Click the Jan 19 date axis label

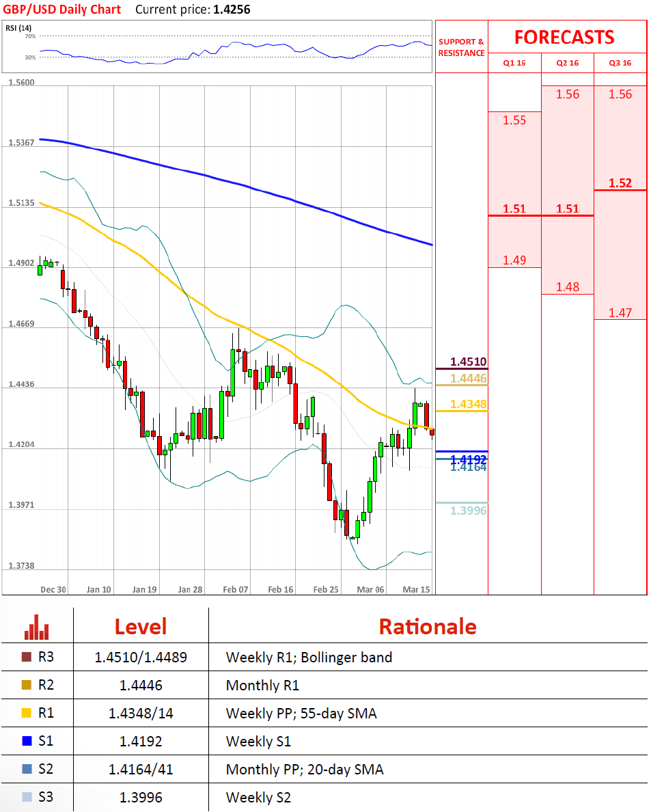144,589
